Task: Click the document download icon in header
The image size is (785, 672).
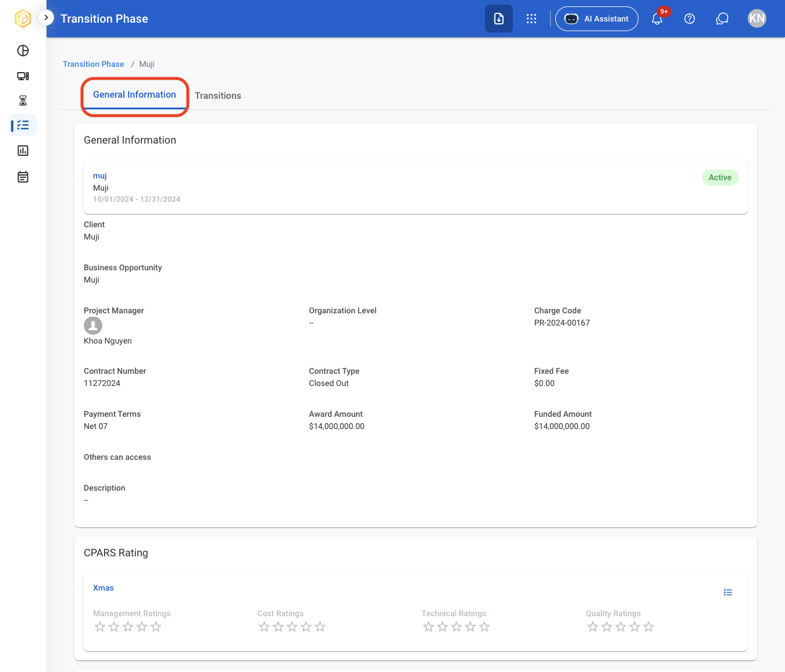Action: pyautogui.click(x=499, y=19)
